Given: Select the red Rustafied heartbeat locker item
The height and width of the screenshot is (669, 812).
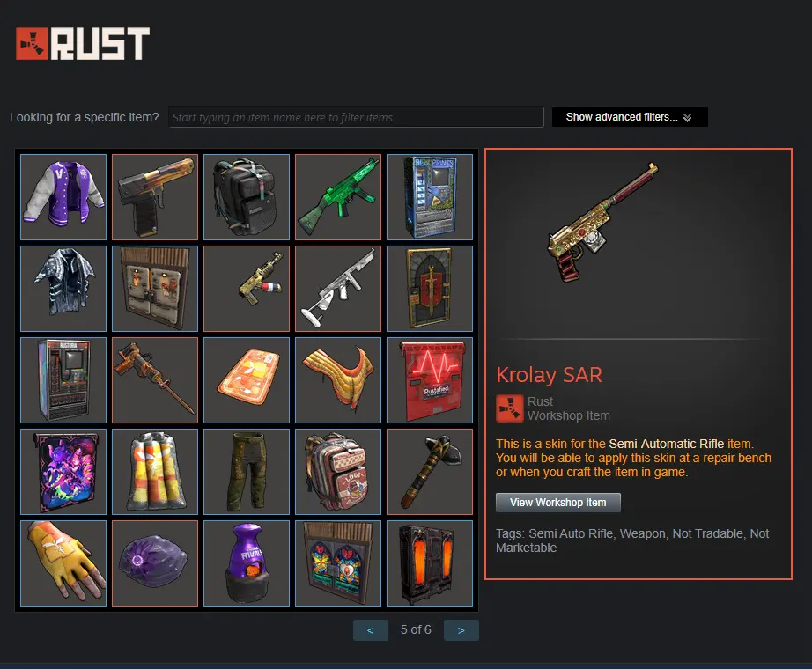Looking at the screenshot, I should [x=430, y=380].
